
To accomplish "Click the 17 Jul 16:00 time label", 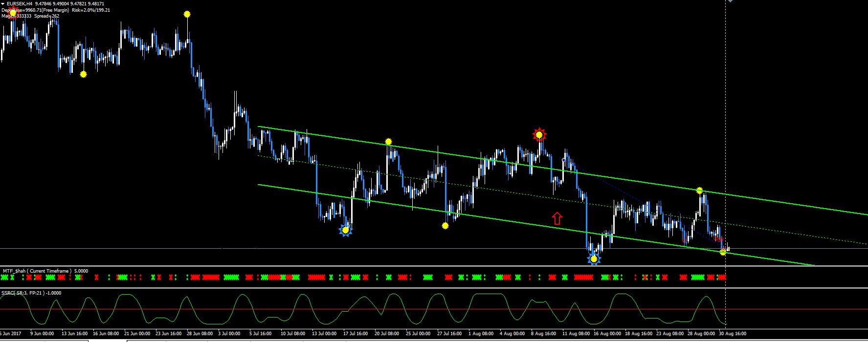I will pyautogui.click(x=356, y=334).
